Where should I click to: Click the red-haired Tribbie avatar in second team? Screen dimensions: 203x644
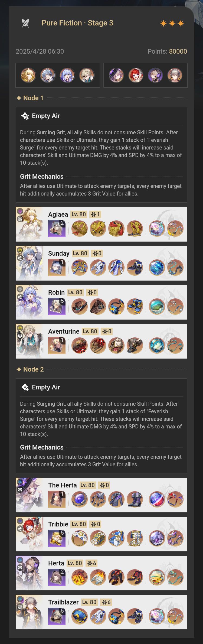click(136, 75)
